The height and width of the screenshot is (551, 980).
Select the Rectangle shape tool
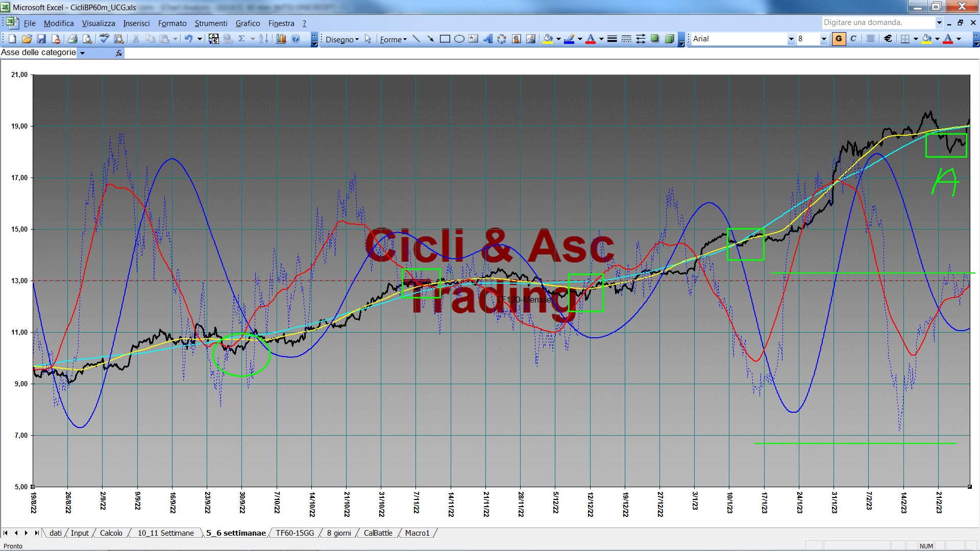[445, 39]
